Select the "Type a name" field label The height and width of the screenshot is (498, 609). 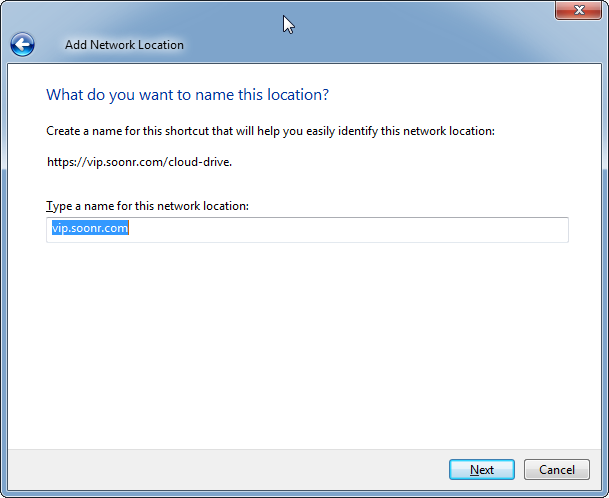[x=147, y=205]
